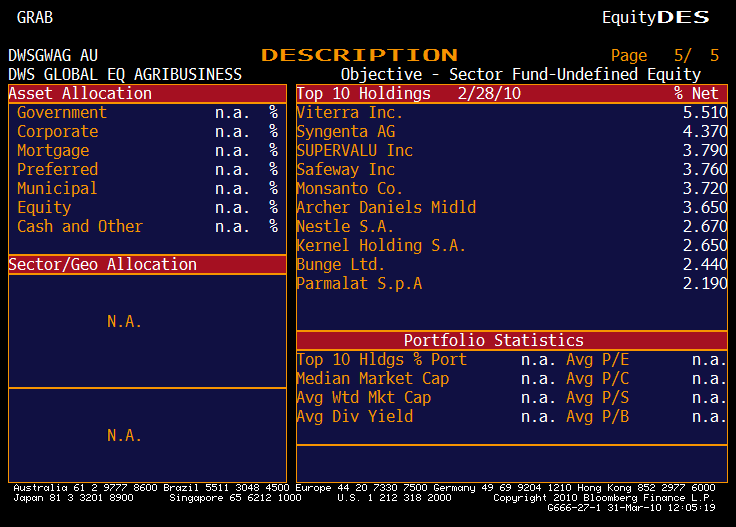Click the Corporate allocation row
The image size is (736, 527).
pyautogui.click(x=147, y=131)
